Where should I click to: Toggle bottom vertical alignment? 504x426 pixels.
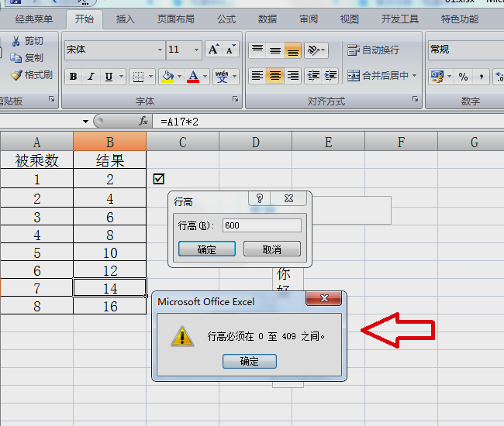click(293, 50)
